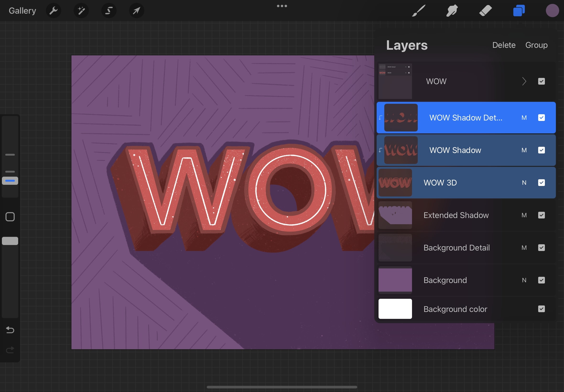Screen dimensions: 564x392
Task: Close the Layers panel icon
Action: point(519,11)
